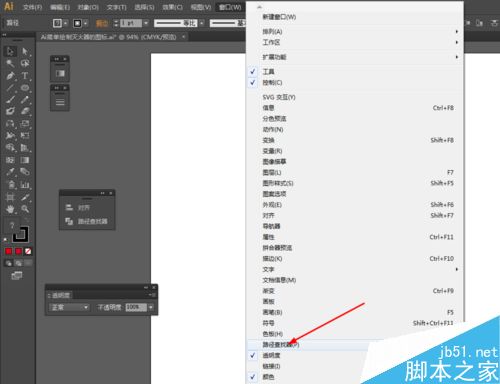Viewport: 500px width, 384px height.
Task: Choose 新建窗口(W) menu item
Action: click(355, 17)
